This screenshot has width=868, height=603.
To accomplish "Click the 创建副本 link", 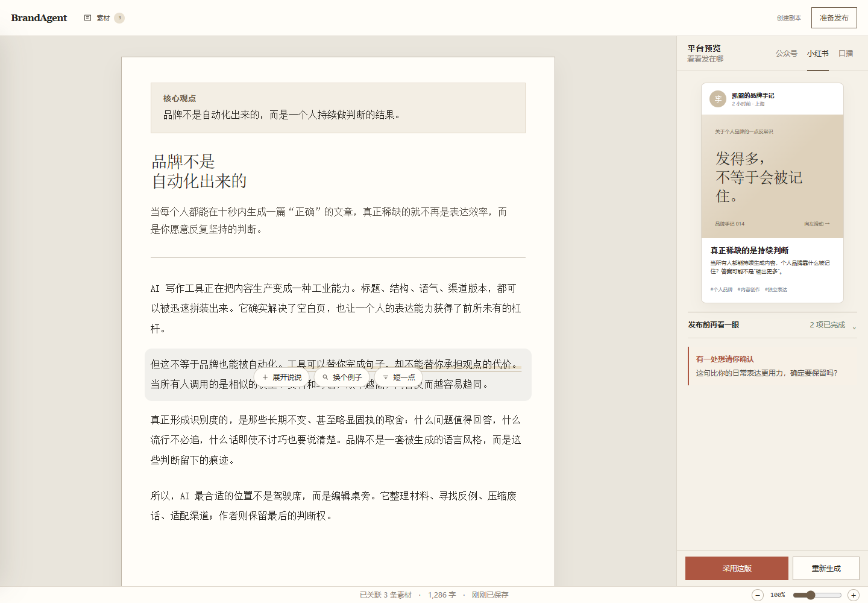I will 789,18.
